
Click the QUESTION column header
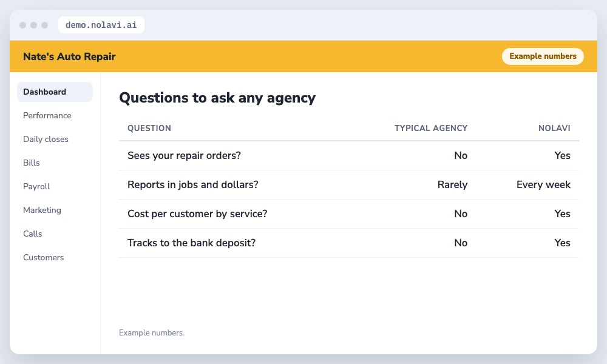(x=149, y=128)
